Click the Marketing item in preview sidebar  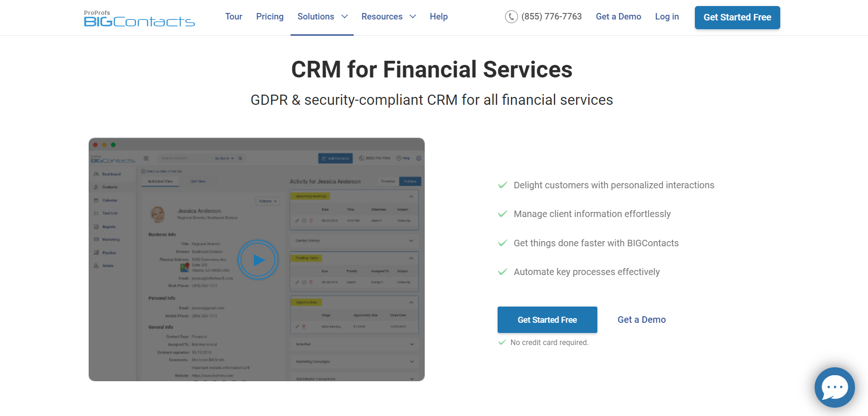click(107, 239)
